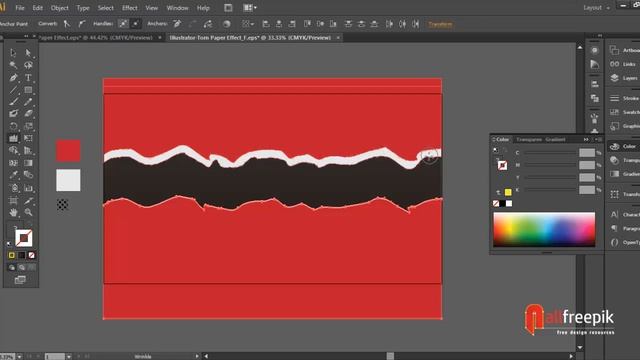The image size is (640, 360).
Task: Open the Layout workspace dropdown
Action: click(596, 8)
